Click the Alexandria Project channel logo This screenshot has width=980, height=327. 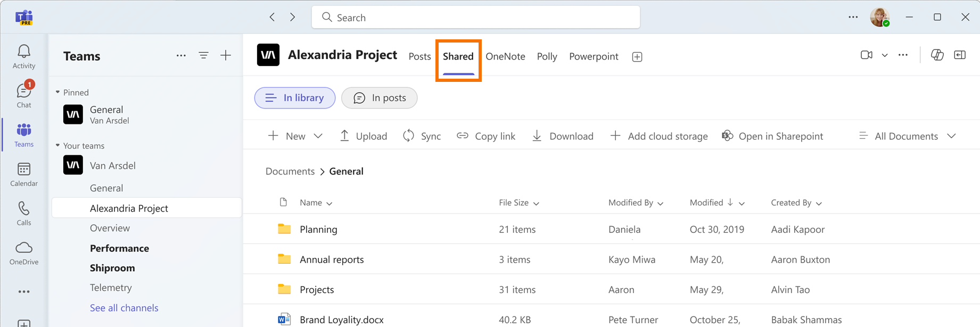tap(268, 55)
